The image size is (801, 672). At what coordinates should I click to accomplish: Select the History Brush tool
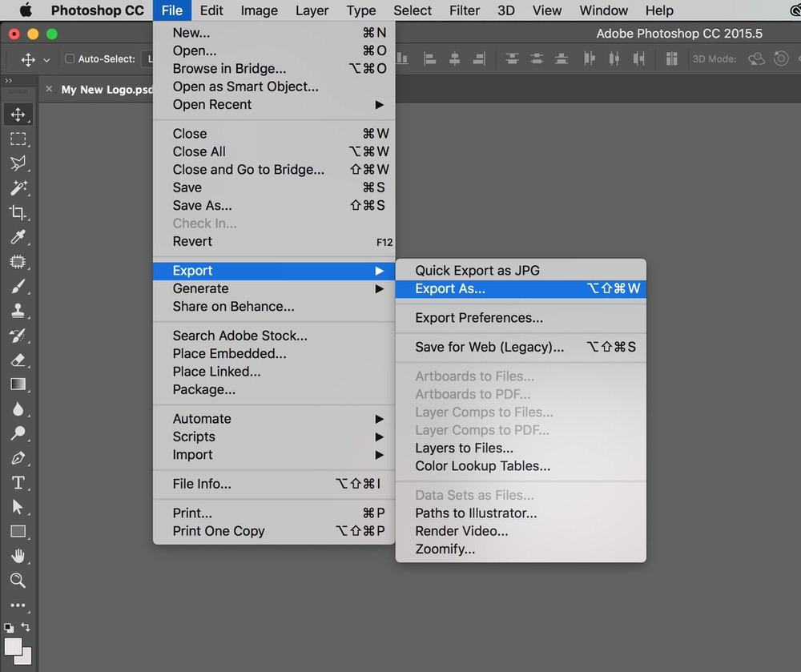pyautogui.click(x=18, y=336)
